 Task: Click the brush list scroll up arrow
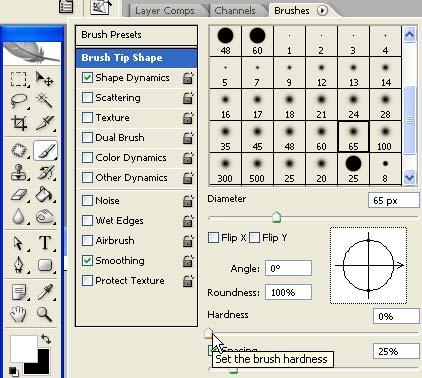click(409, 34)
